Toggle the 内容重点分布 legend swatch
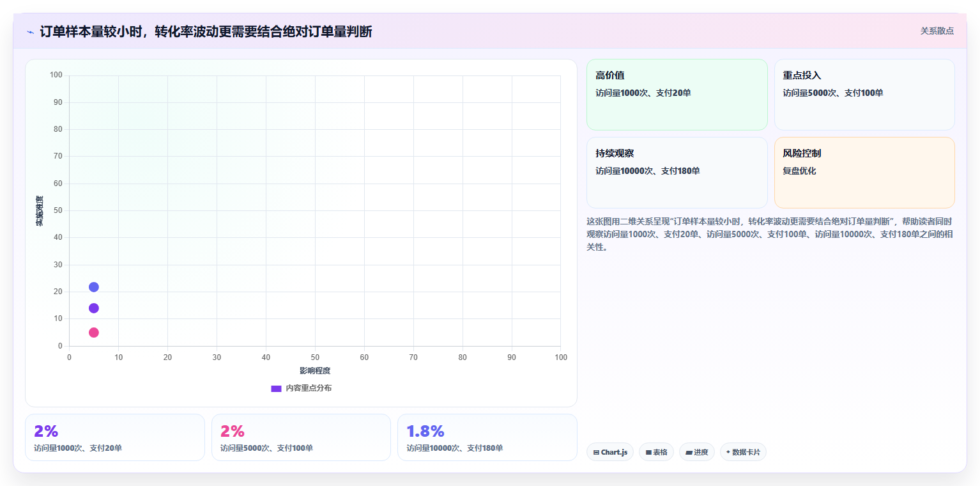 pyautogui.click(x=276, y=388)
